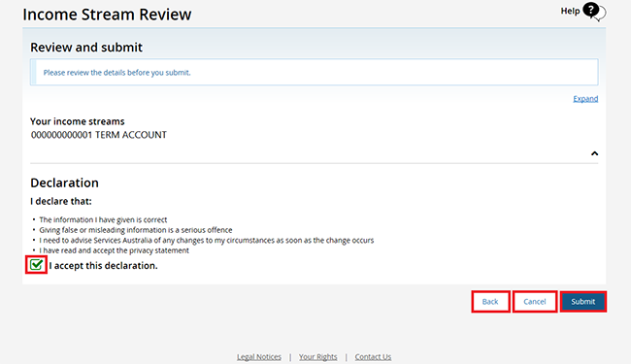The height and width of the screenshot is (364, 631).
Task: Click the 'I accept this declaration.' label
Action: tap(104, 265)
